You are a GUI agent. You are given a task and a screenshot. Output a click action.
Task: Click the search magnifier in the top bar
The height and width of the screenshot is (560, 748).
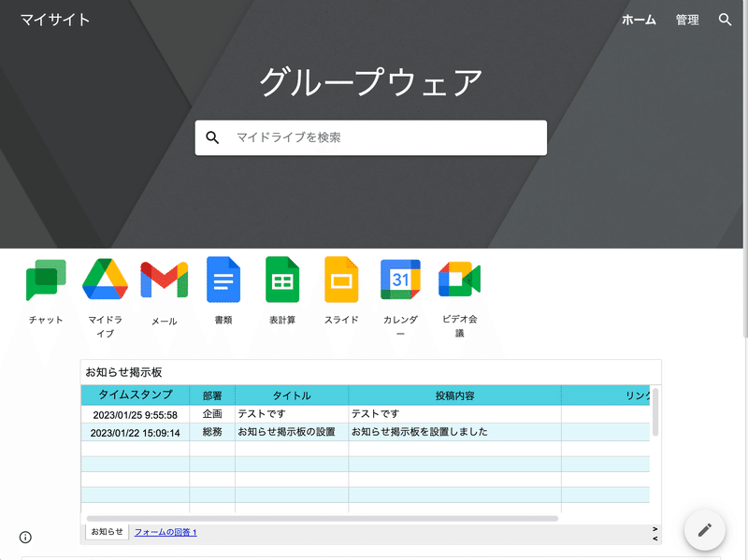(x=726, y=19)
